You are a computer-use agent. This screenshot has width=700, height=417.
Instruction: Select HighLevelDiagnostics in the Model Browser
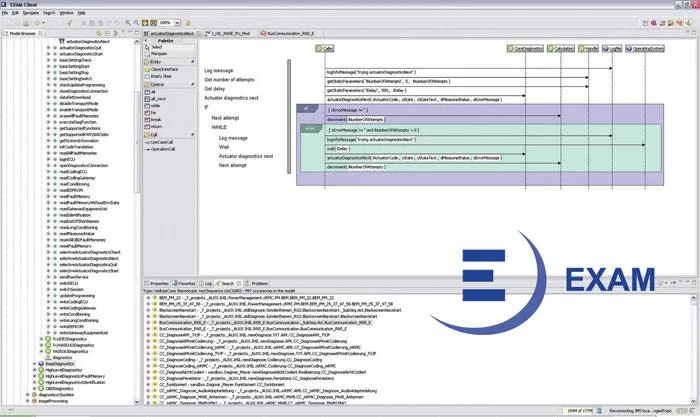[x=63, y=370]
